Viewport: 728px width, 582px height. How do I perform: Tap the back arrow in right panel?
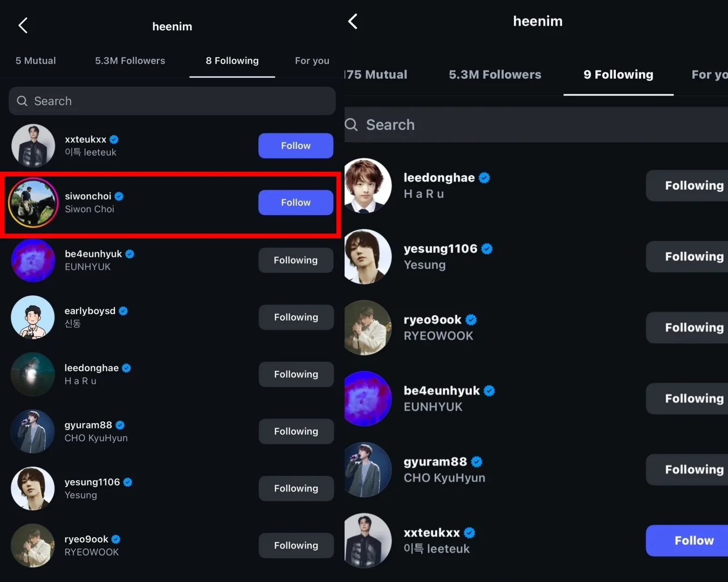click(x=353, y=22)
